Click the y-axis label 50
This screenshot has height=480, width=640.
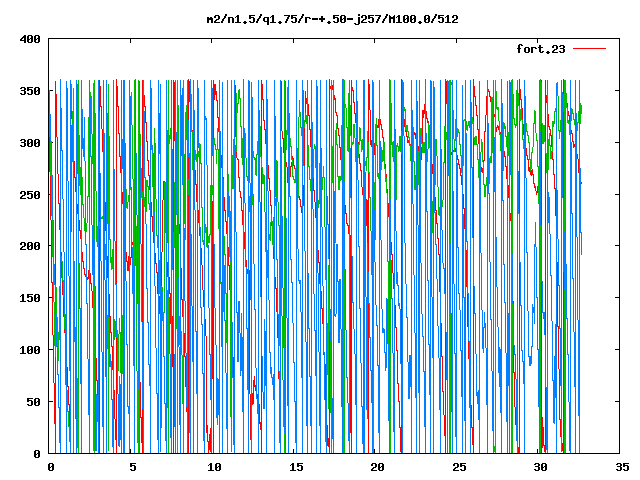tap(34, 402)
